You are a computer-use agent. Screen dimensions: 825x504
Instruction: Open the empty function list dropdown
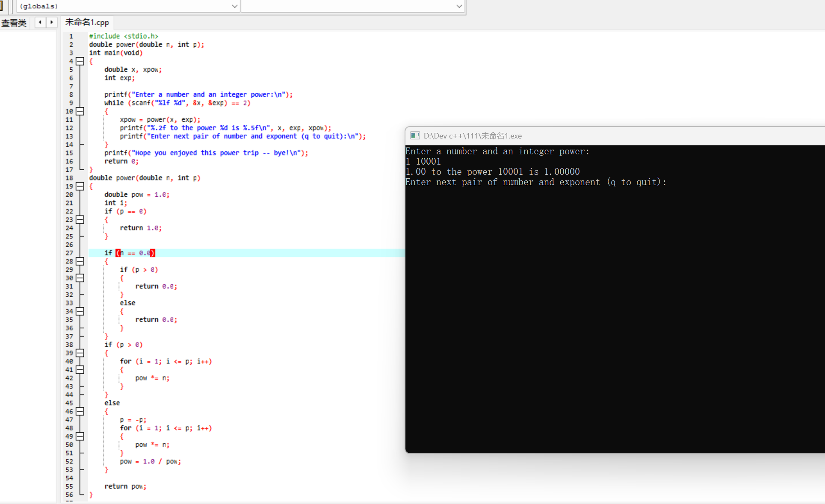(458, 6)
